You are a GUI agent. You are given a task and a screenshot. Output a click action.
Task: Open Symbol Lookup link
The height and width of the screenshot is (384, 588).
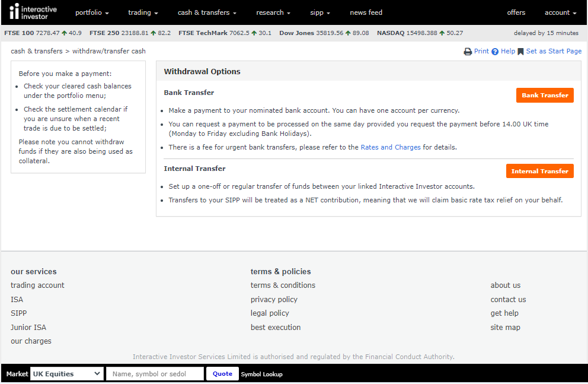pyautogui.click(x=261, y=375)
